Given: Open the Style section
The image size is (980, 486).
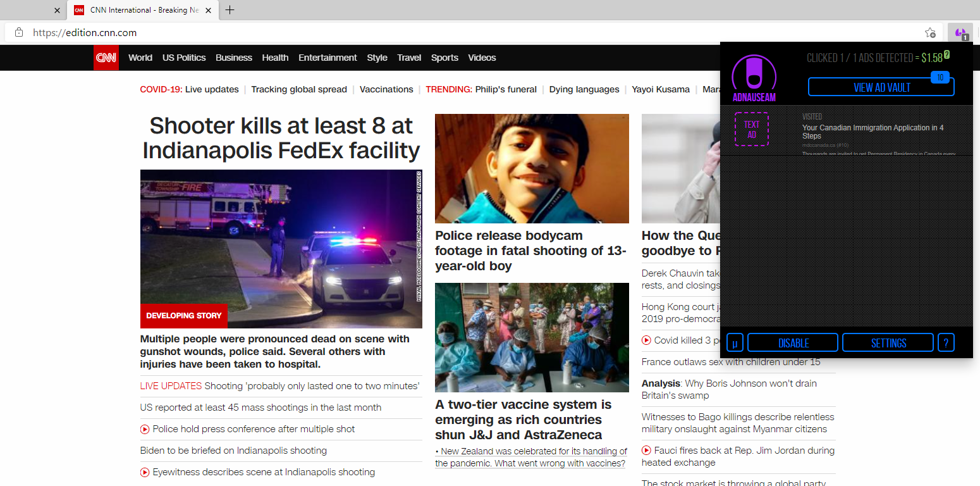Looking at the screenshot, I should pos(377,58).
